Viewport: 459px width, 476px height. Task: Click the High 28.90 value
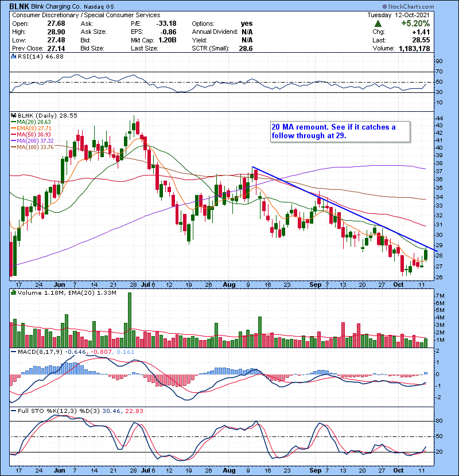tap(56, 32)
